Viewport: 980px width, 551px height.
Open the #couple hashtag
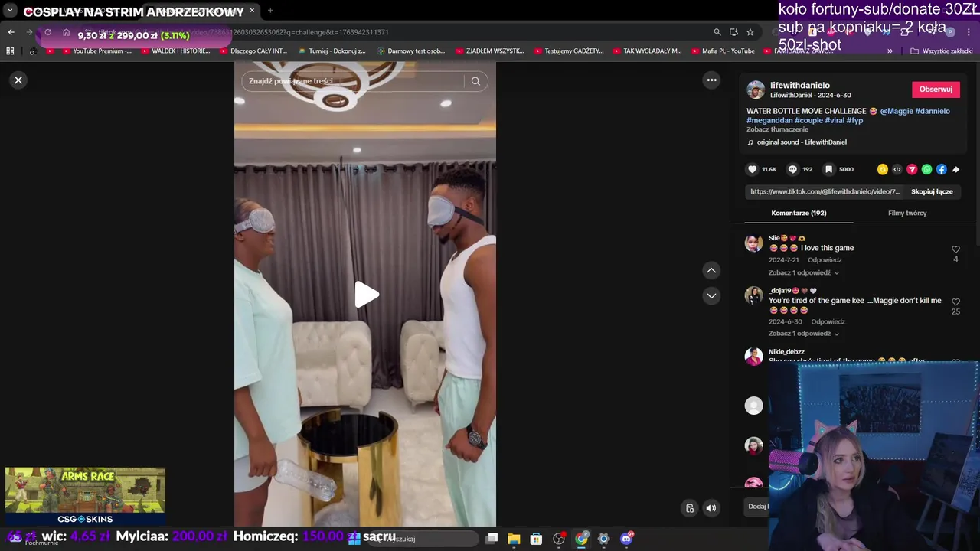tap(808, 120)
